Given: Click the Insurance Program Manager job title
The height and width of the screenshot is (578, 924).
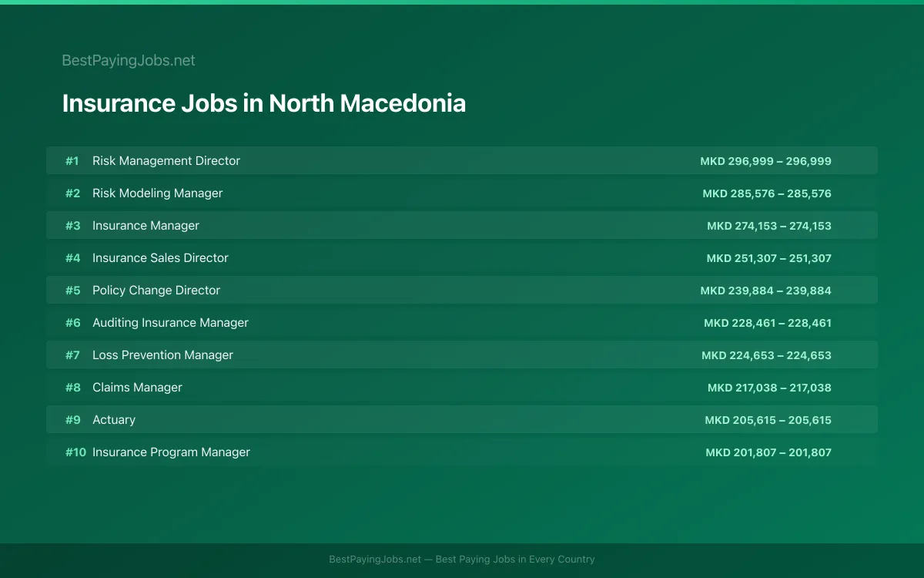Looking at the screenshot, I should tap(171, 452).
